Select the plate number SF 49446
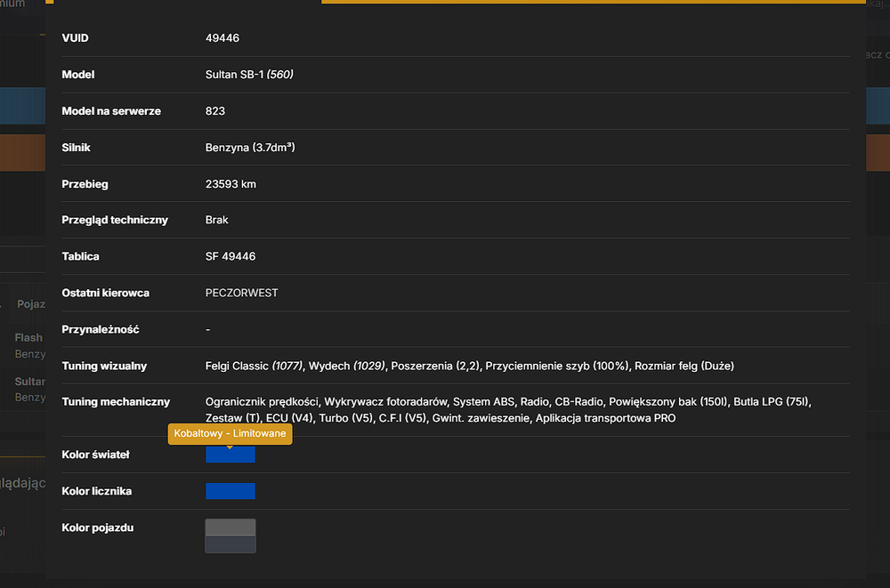This screenshot has height=588, width=890. [x=231, y=256]
